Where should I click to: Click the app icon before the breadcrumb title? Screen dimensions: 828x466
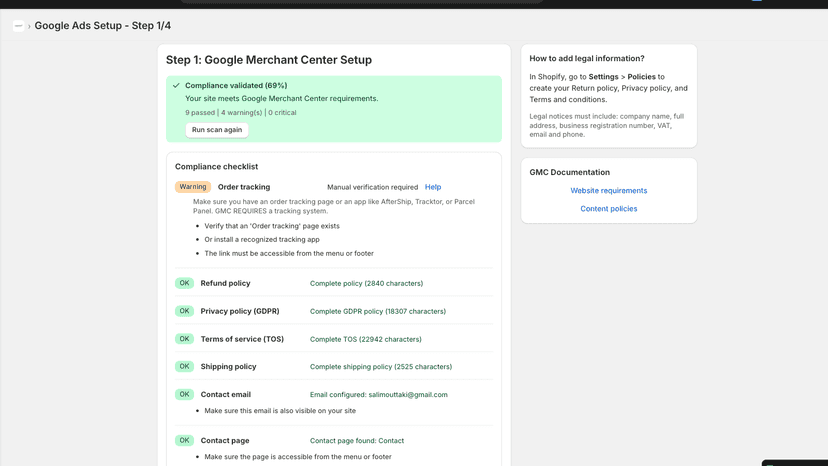click(x=18, y=25)
